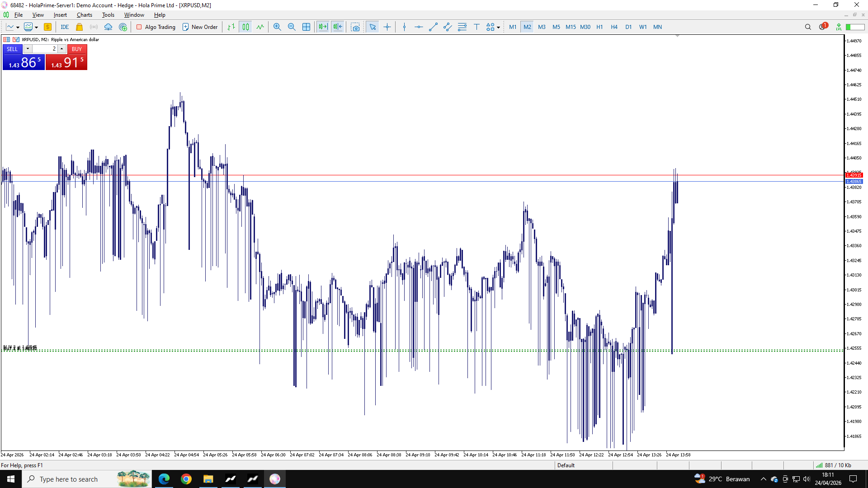Switch chart to line chart display
Screen dimensions: 868x488
(260, 27)
